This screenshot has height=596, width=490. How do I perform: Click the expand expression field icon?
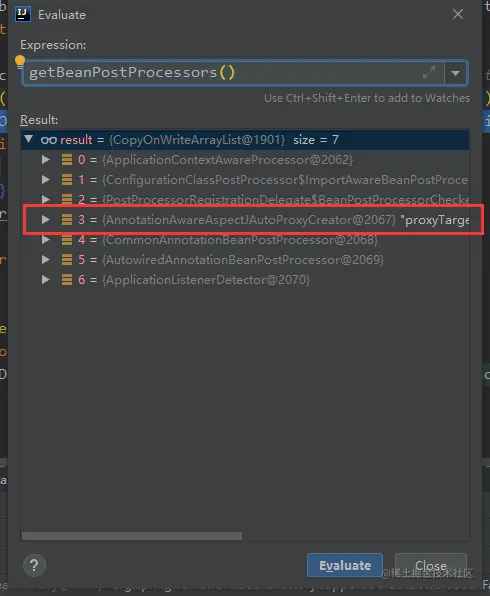[x=429, y=72]
